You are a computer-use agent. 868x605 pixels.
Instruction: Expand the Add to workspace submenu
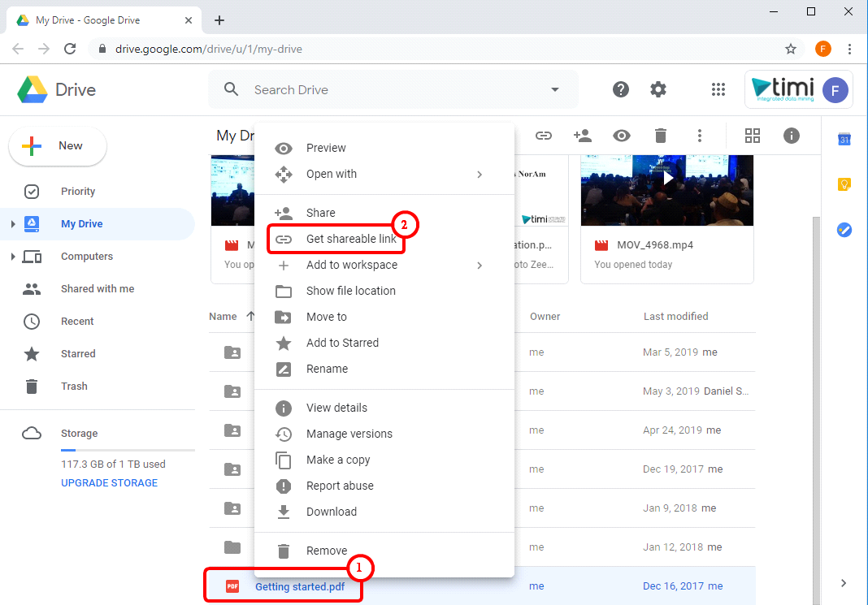click(480, 266)
